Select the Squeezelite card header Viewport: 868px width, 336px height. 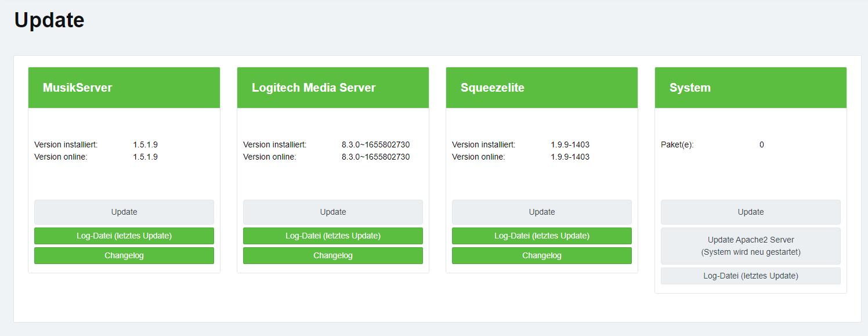[x=542, y=88]
